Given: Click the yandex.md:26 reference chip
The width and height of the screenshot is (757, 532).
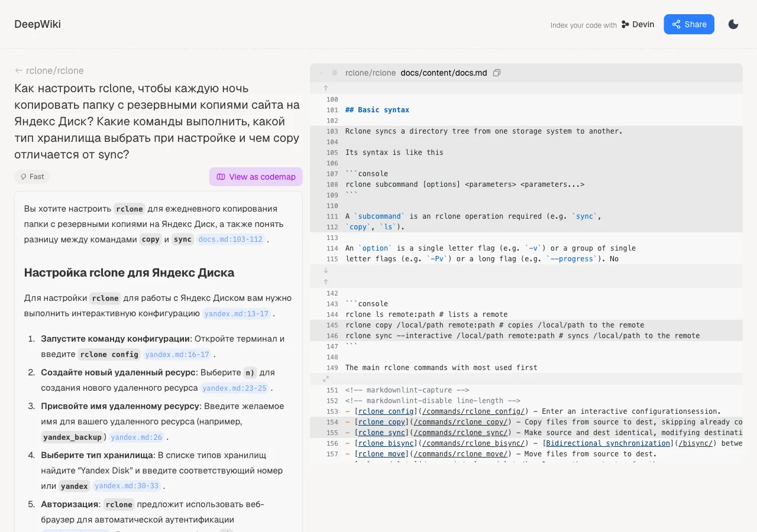Looking at the screenshot, I should coord(137,437).
